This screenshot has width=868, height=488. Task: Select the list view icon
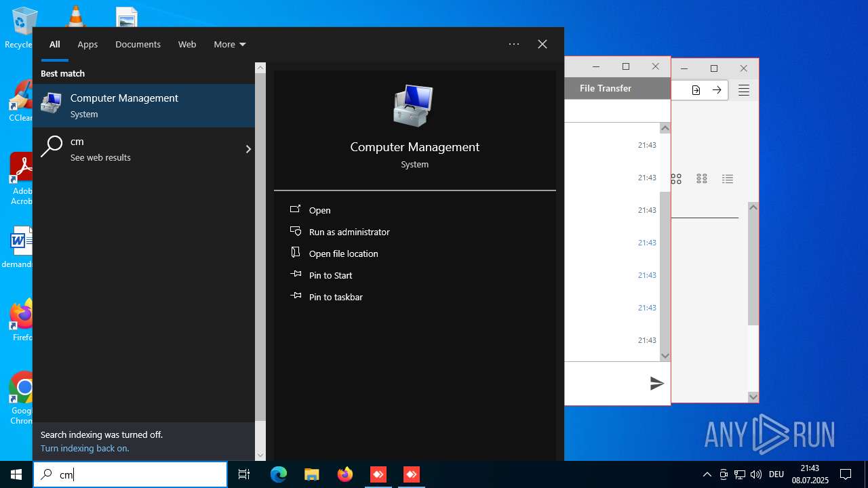[728, 179]
